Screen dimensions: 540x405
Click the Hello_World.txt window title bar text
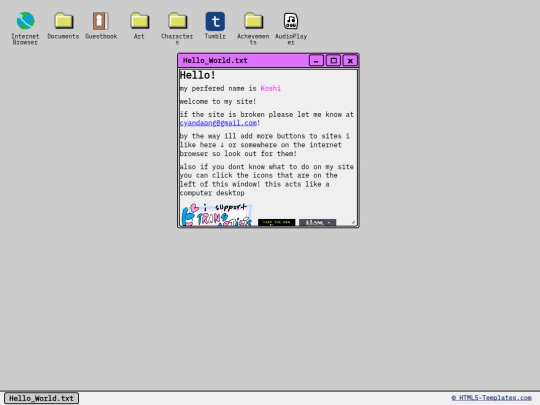click(215, 61)
